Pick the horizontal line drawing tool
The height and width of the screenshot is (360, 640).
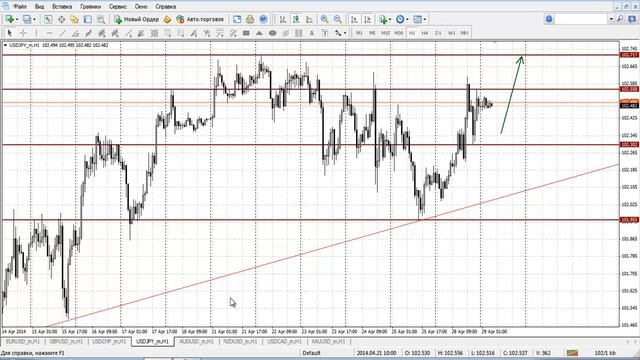(50, 33)
